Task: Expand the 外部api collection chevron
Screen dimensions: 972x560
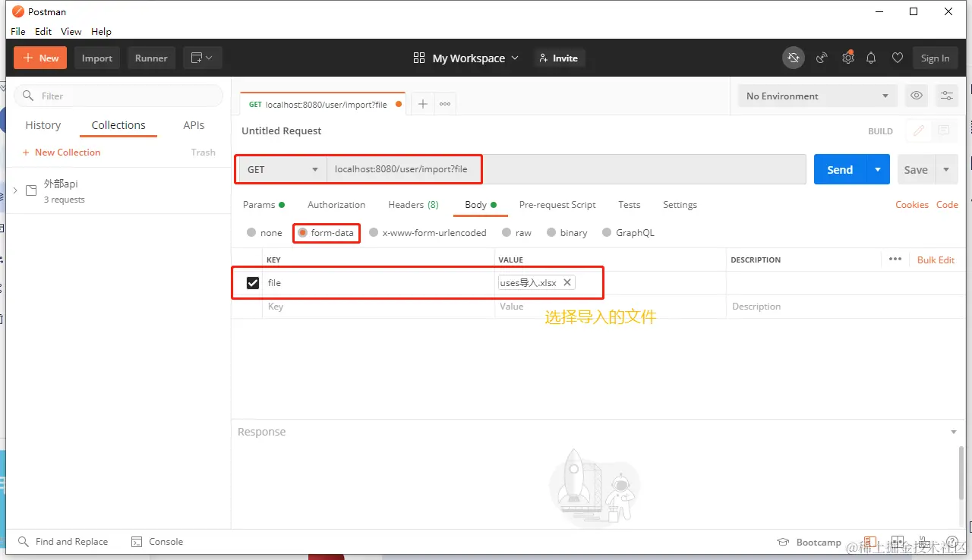Action: tap(15, 190)
